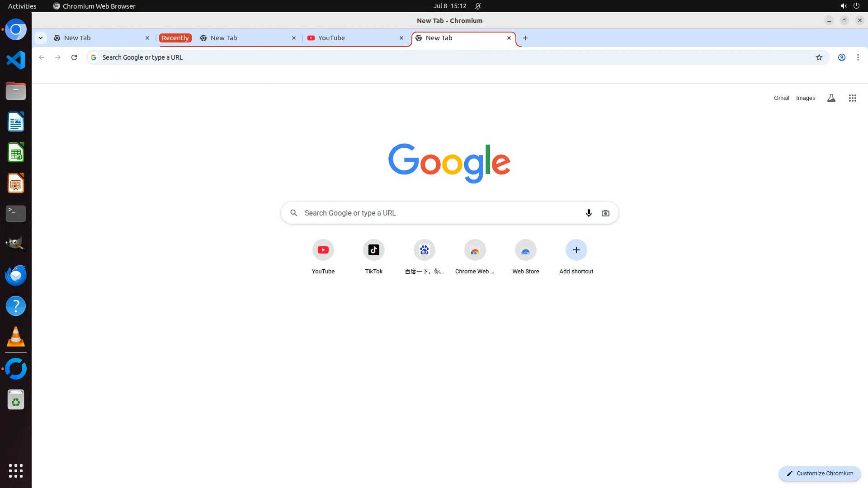The image size is (868, 488).
Task: Open the profile avatar button
Action: (x=841, y=57)
